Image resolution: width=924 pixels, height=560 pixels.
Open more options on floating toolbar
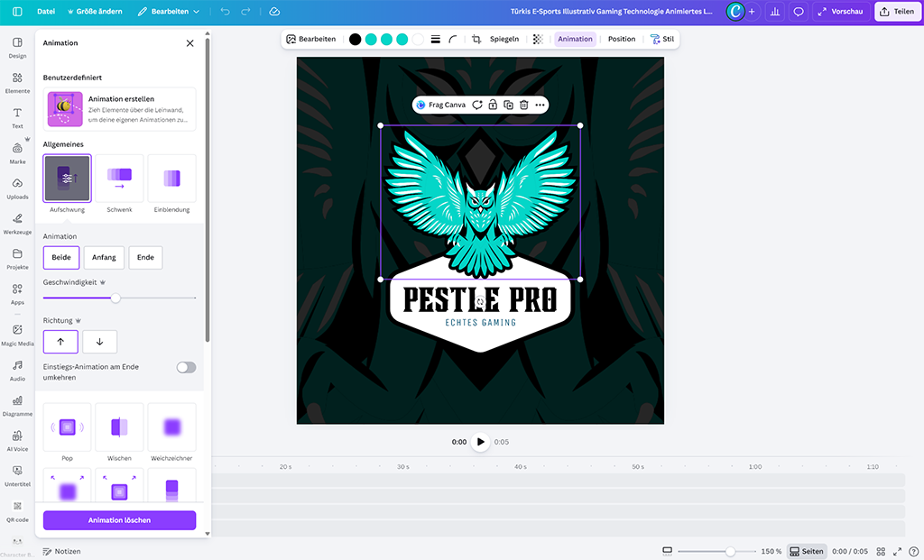[540, 105]
